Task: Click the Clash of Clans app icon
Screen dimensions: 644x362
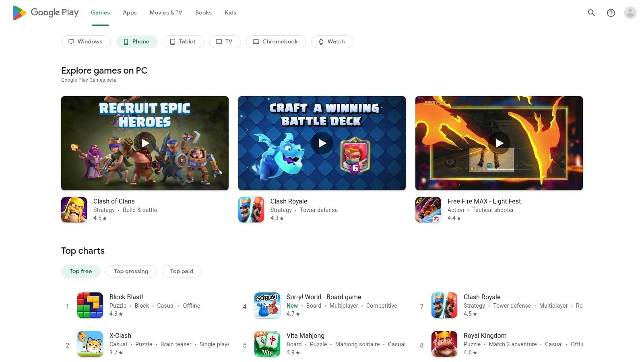Action: (x=74, y=209)
